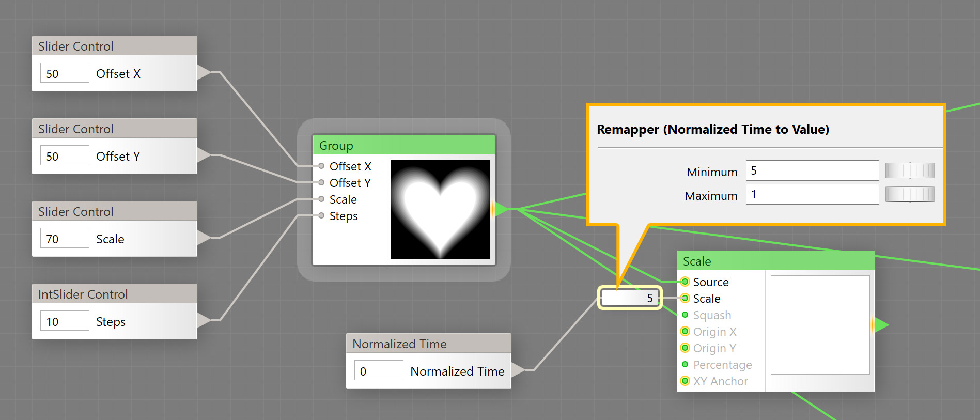Click the XY Anchor input port
980x420 pixels.
pos(685,381)
